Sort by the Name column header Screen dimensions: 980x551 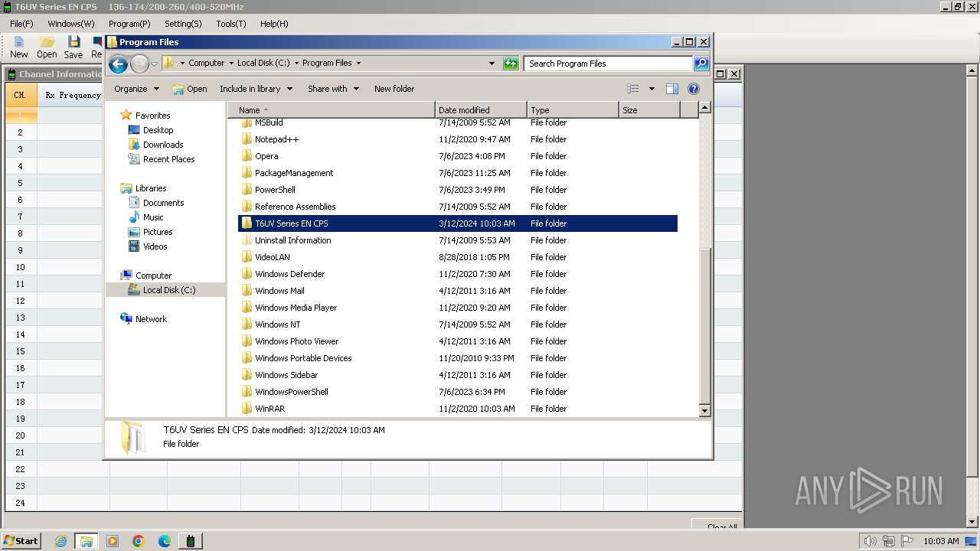pos(331,110)
